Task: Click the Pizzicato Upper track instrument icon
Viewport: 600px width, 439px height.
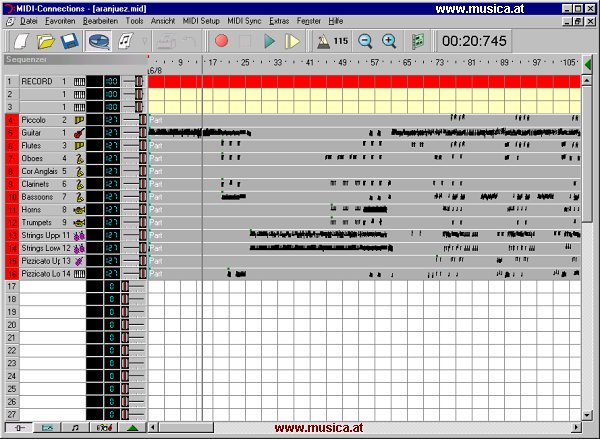Action: tap(79, 261)
